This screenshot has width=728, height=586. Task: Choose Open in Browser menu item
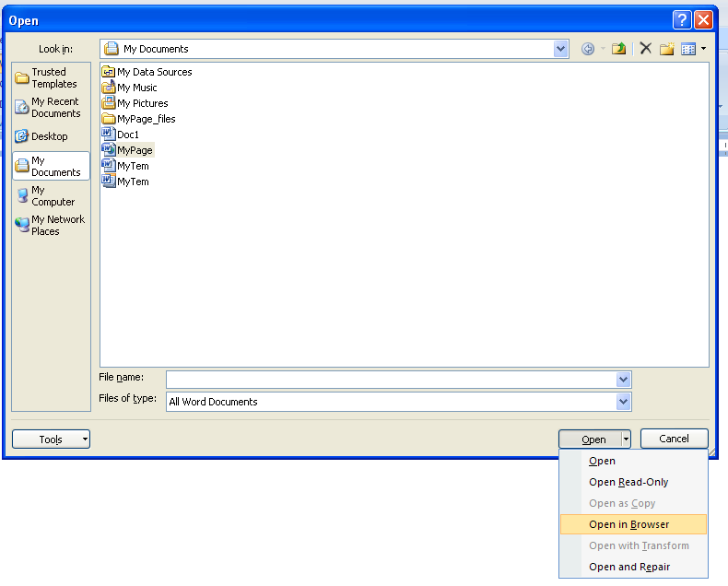633,524
